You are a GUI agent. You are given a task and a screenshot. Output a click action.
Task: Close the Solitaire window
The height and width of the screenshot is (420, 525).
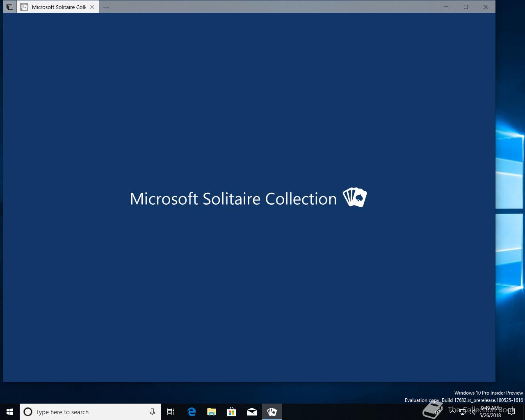coord(486,7)
